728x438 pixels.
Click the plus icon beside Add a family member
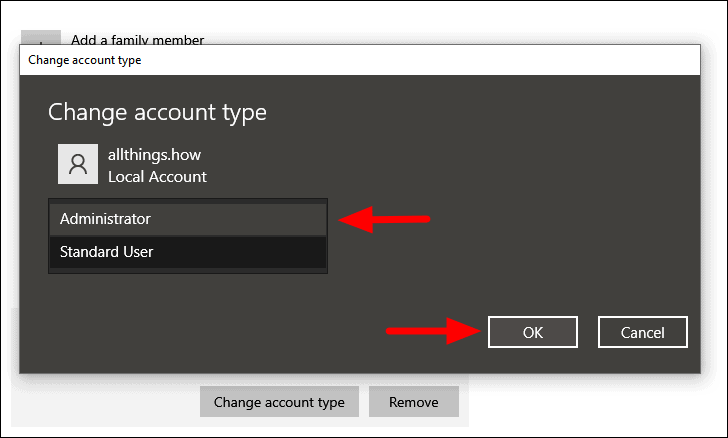pos(41,37)
